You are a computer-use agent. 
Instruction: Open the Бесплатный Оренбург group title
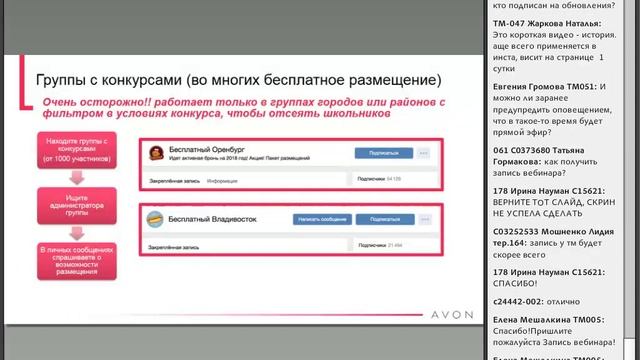(207, 149)
